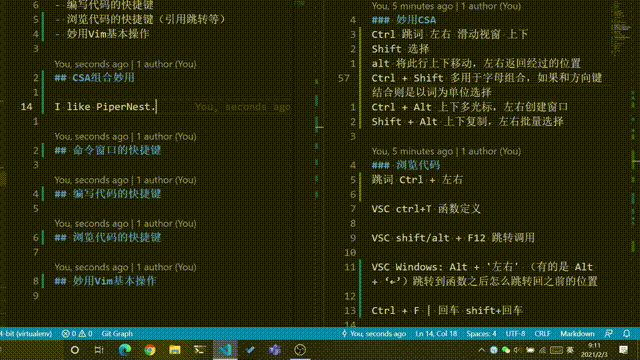Image resolution: width=640 pixels, height=360 pixels.
Task: Click line 'Ctrl + F | 回车 shift+回车'
Action: 447,310
